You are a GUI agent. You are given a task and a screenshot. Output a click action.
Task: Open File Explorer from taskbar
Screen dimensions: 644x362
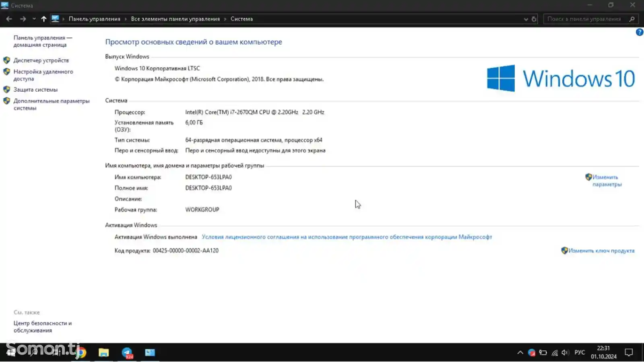tap(104, 353)
